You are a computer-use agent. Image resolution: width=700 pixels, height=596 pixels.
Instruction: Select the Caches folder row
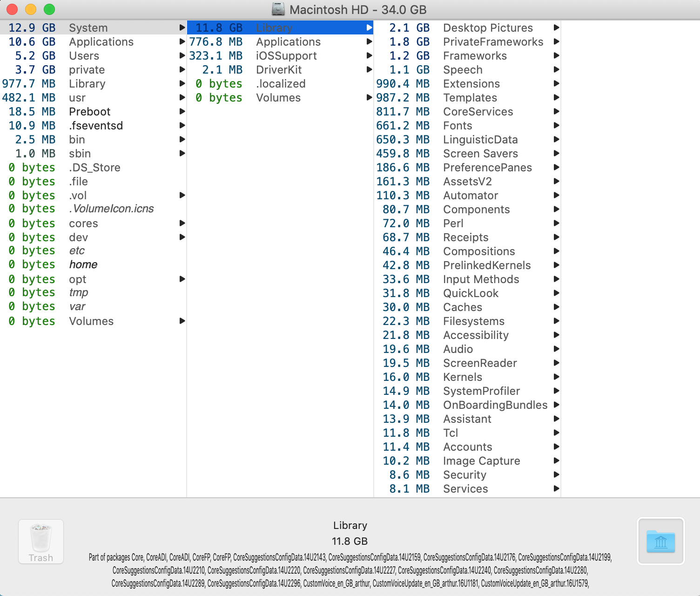[467, 307]
